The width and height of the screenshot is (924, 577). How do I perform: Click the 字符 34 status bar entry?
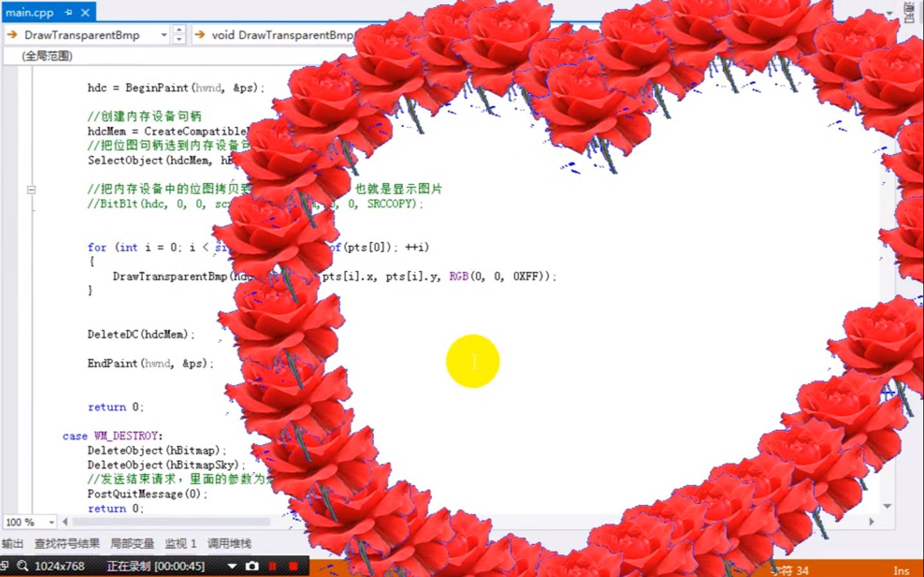coord(790,571)
